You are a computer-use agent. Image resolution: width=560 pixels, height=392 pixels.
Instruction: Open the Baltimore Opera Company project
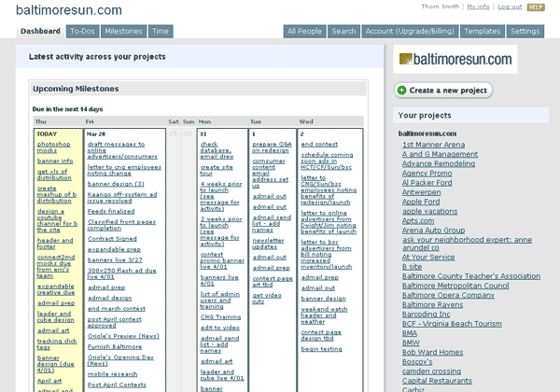tap(449, 295)
